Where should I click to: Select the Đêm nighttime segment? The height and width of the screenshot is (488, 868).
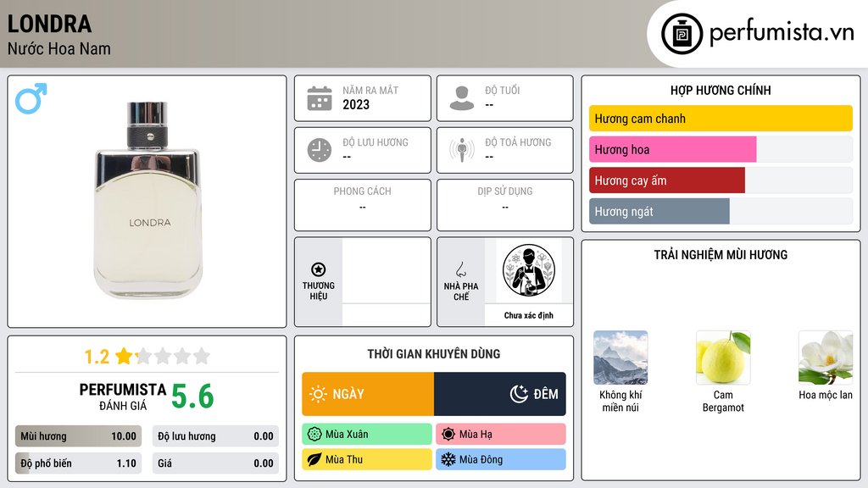(500, 394)
